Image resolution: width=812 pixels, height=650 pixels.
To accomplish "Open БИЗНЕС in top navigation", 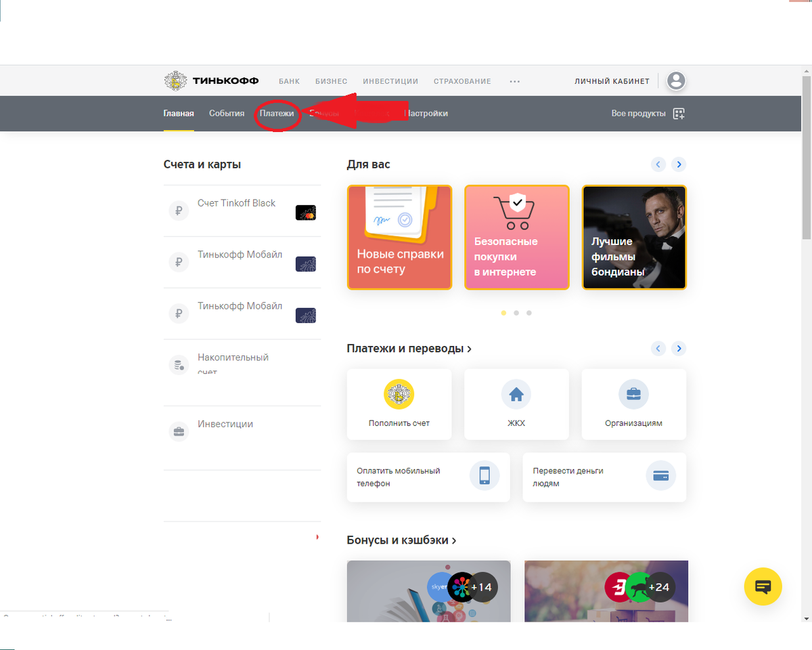I will [x=332, y=81].
